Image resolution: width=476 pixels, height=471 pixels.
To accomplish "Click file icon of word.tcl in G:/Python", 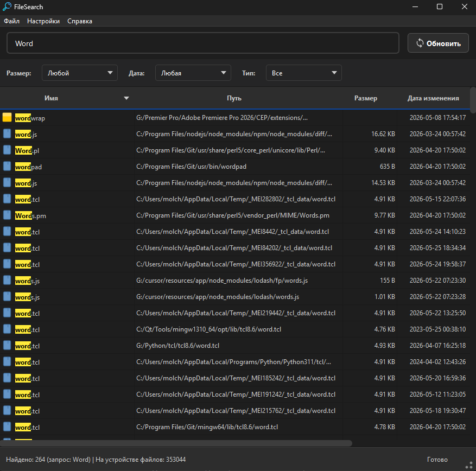I will point(7,345).
